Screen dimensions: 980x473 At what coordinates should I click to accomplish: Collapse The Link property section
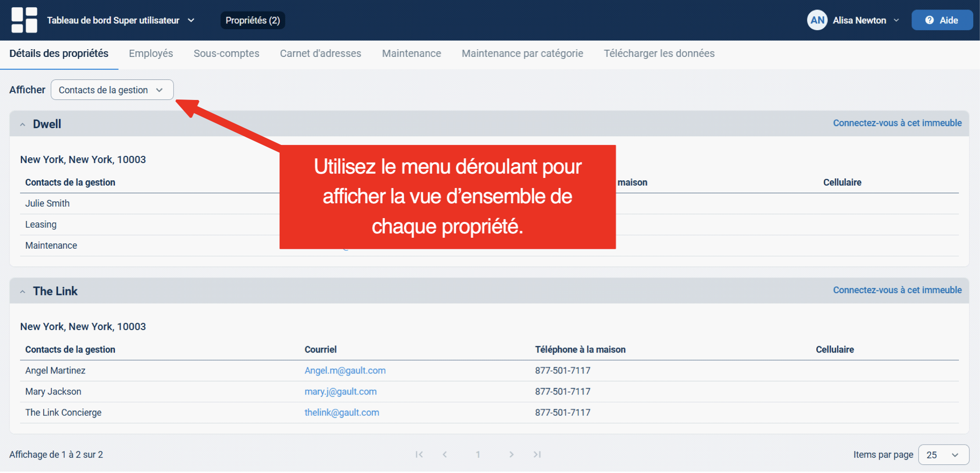pos(23,291)
